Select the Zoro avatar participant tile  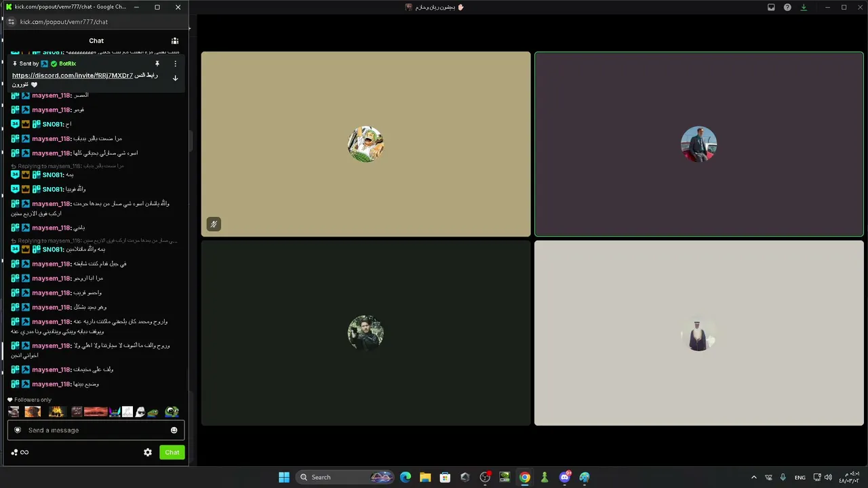coord(366,144)
